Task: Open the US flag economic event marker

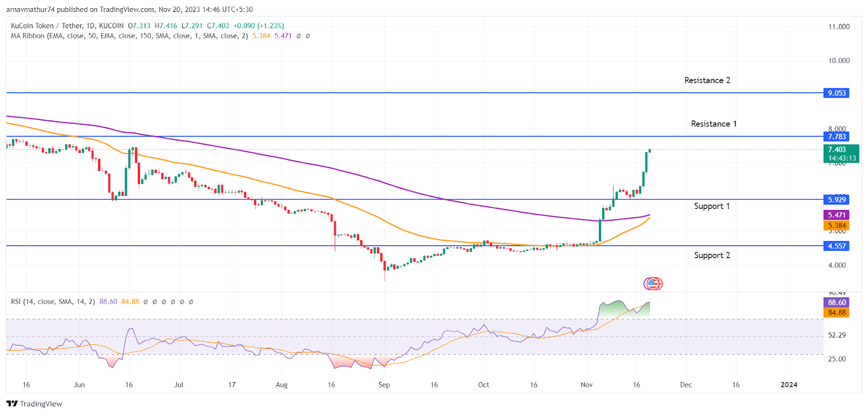Action: 653,283
